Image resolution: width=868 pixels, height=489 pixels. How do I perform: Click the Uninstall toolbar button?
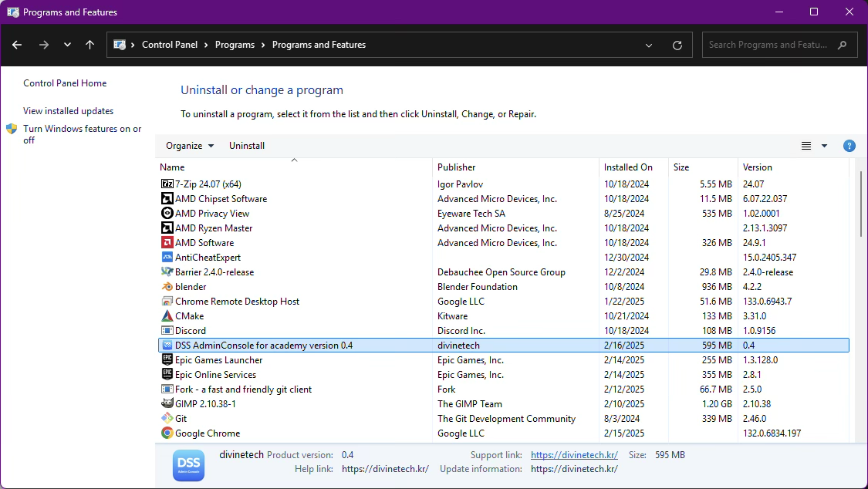click(247, 146)
